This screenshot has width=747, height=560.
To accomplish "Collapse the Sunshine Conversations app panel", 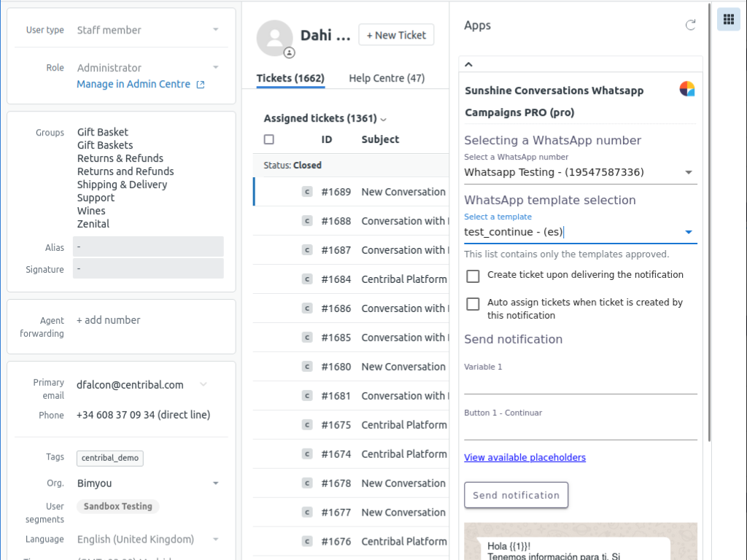I will pos(469,64).
